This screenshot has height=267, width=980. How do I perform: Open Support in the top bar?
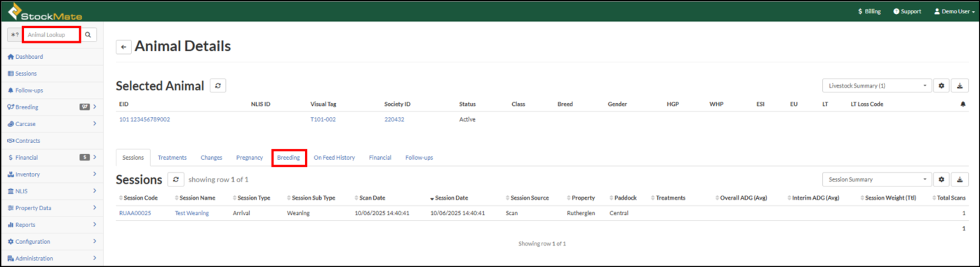coord(907,11)
